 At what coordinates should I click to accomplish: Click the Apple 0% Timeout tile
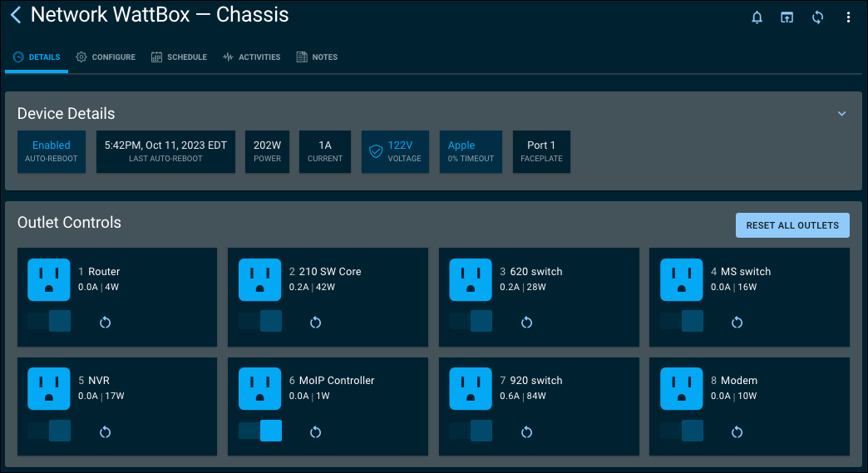[x=471, y=151]
